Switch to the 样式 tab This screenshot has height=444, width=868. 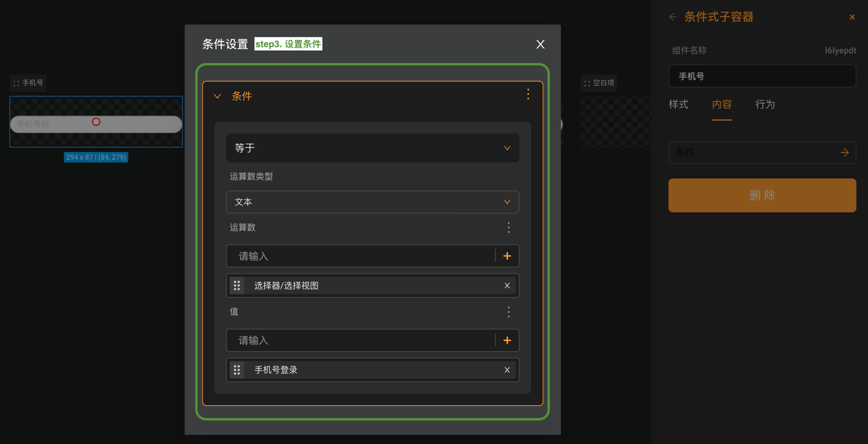(x=679, y=104)
